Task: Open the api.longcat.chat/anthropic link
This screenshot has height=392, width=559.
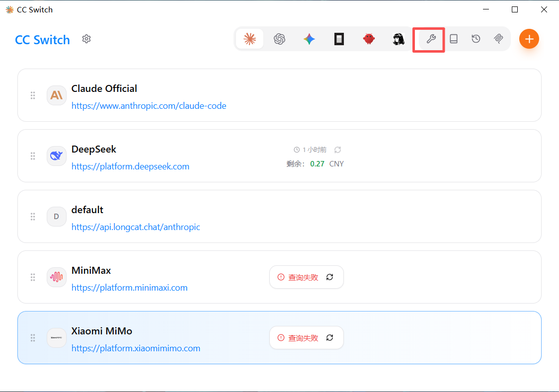Action: click(136, 227)
